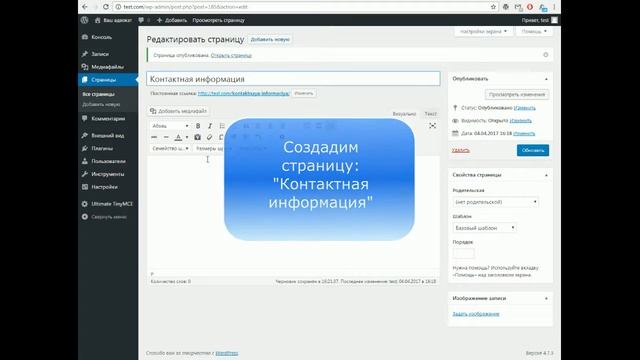
Task: Click "Добавить новую" button beside the page heading
Action: (270, 40)
